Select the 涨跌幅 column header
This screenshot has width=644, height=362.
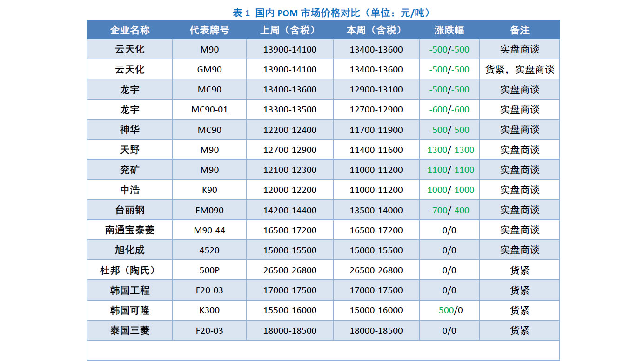(449, 30)
